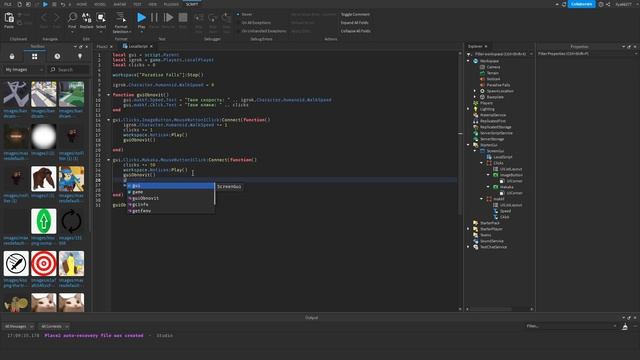Switch to the AVATAR ribbon tab

[120, 4]
